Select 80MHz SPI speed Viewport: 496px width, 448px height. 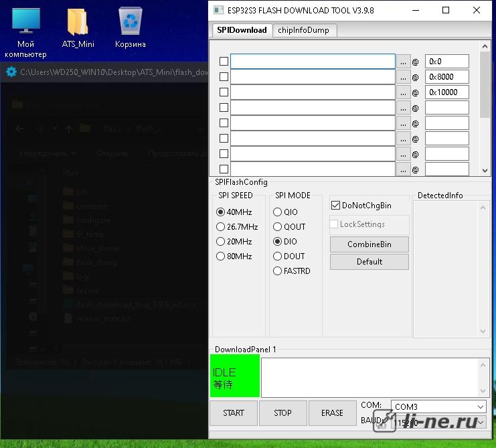click(x=234, y=256)
